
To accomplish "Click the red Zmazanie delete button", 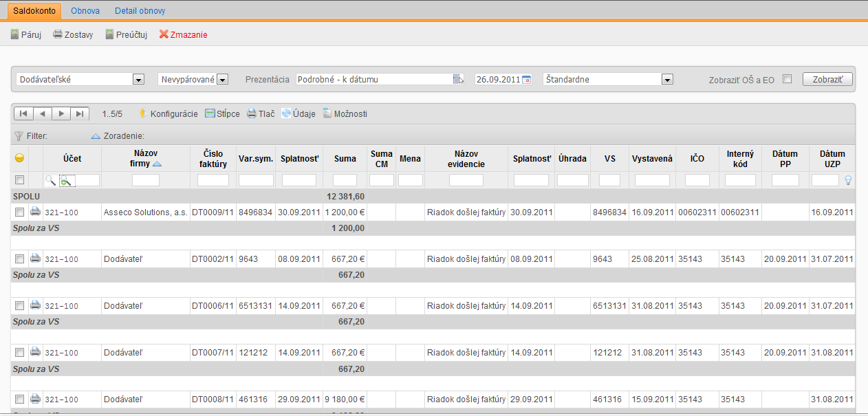I will (x=183, y=34).
